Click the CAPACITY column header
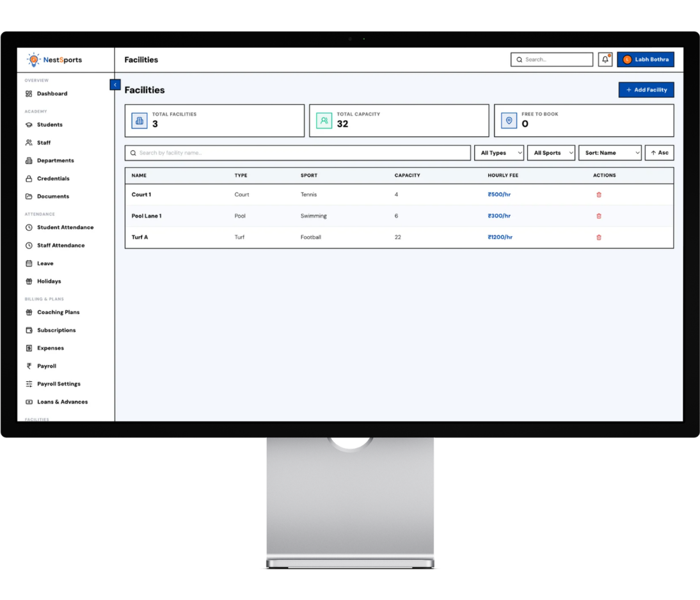 pos(407,175)
